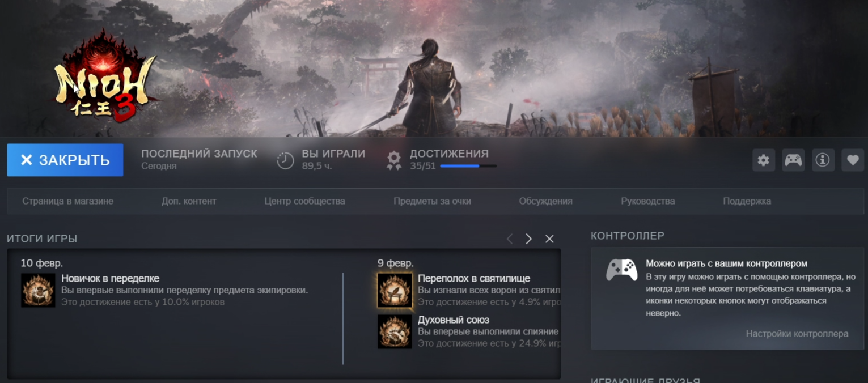Click the Последний запуск label
The height and width of the screenshot is (383, 868).
pyautogui.click(x=199, y=154)
